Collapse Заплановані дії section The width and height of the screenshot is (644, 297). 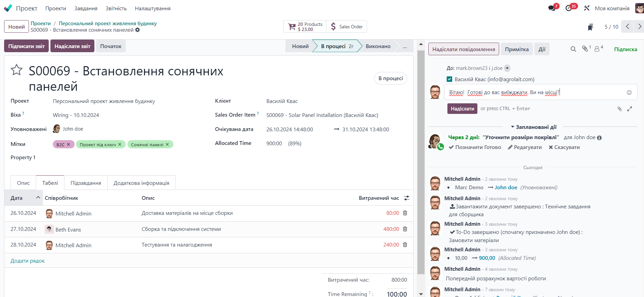point(533,127)
